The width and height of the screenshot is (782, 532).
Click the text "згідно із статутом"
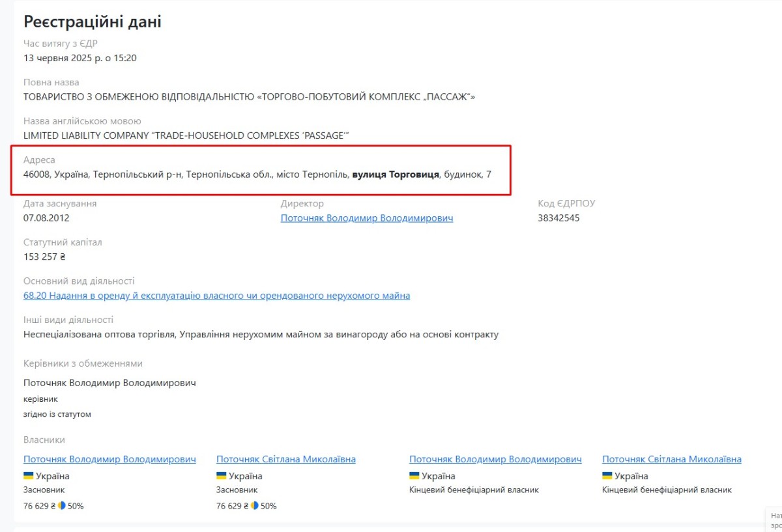click(x=57, y=414)
